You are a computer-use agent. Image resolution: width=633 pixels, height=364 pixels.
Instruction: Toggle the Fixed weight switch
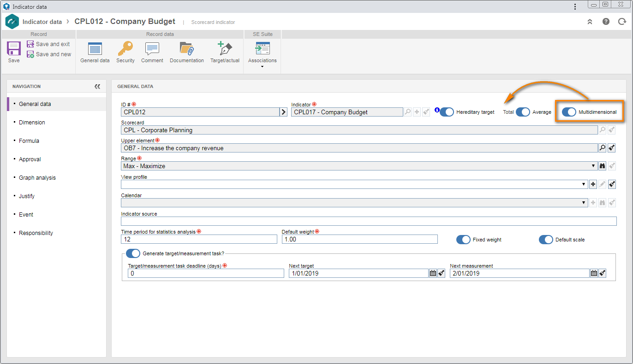click(x=463, y=240)
